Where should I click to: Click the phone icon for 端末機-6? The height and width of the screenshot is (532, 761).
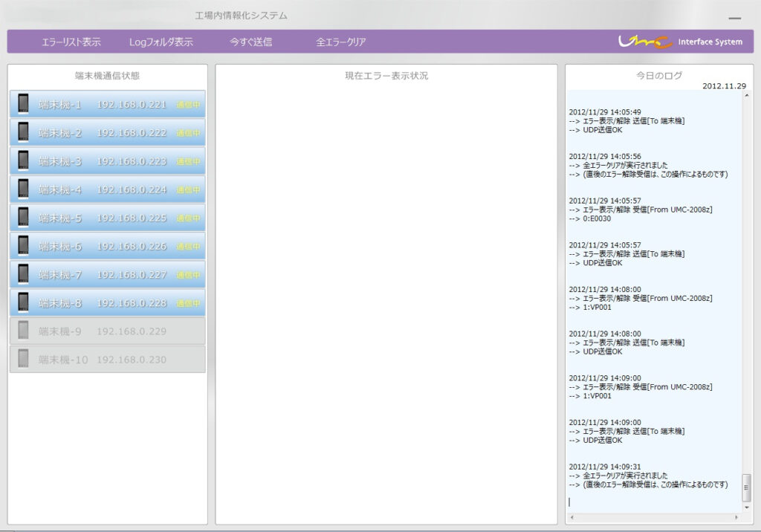coord(24,246)
